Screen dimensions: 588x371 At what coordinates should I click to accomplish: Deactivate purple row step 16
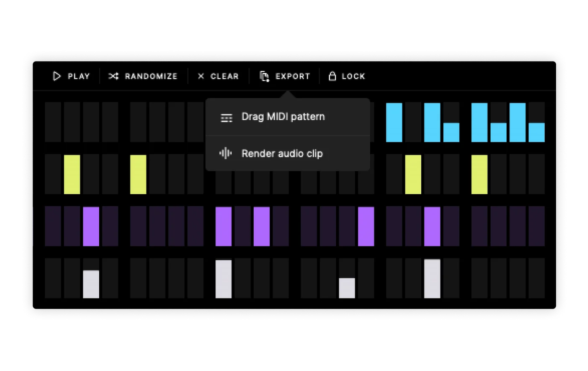pos(366,226)
